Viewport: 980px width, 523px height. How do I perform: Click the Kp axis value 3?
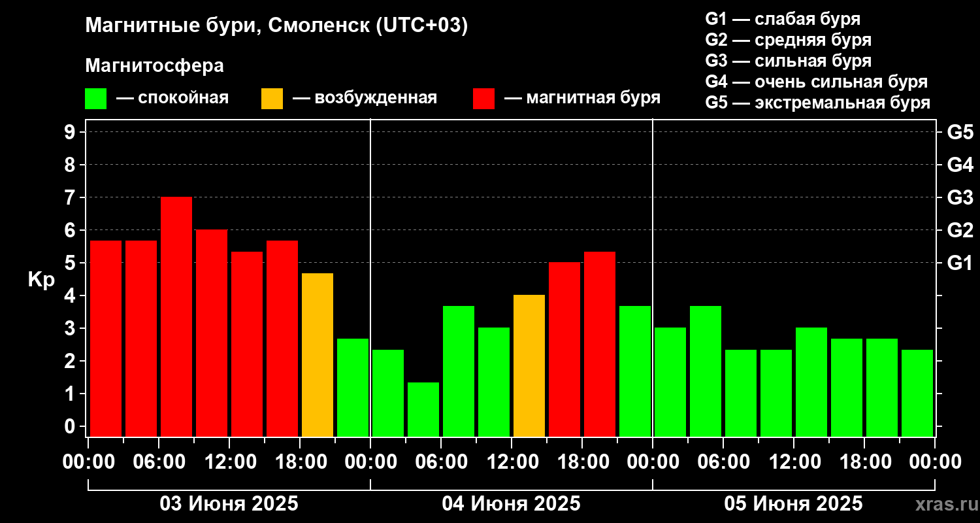tap(71, 328)
